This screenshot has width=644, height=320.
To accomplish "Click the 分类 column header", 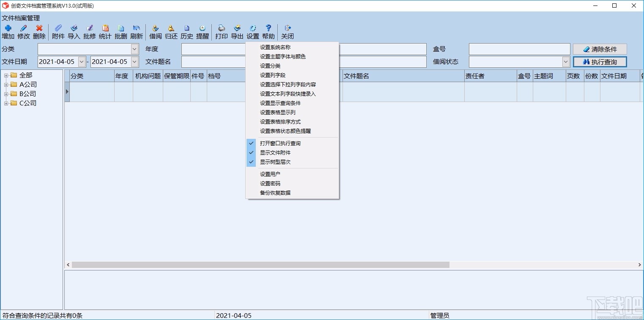I will [92, 76].
